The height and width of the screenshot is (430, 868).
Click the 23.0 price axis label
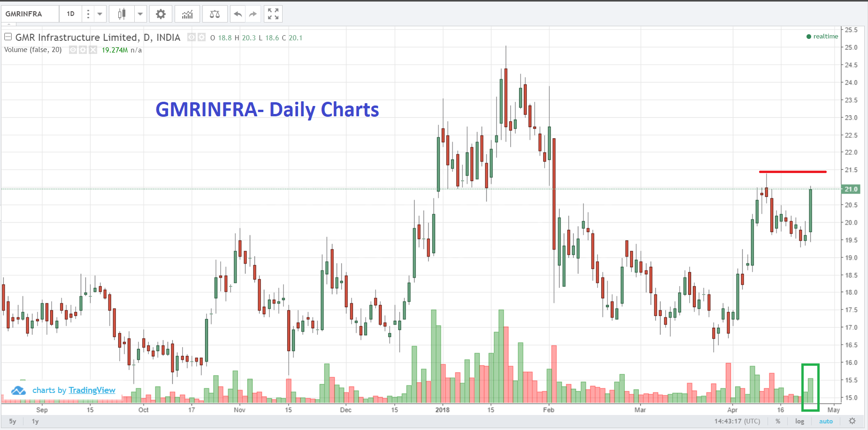851,117
